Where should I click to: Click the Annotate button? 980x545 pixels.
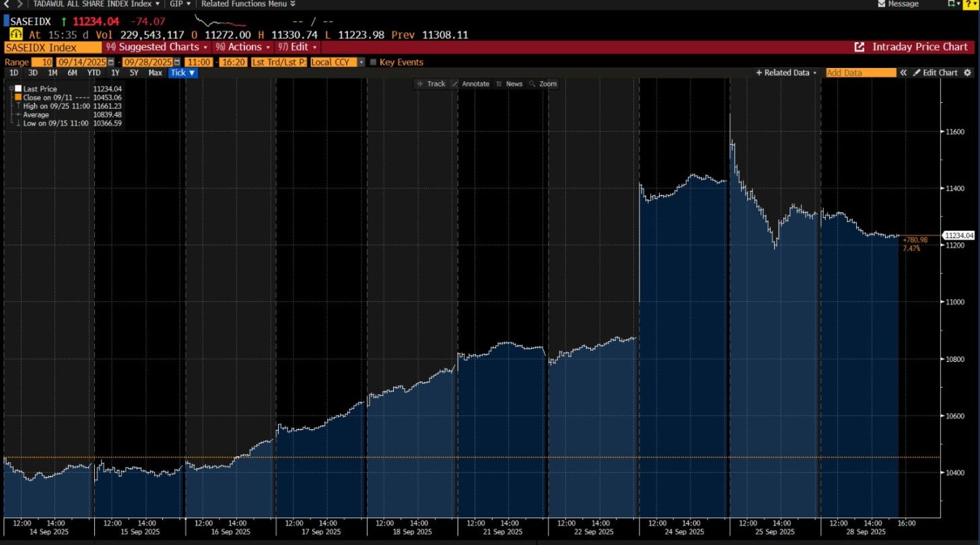coord(470,84)
